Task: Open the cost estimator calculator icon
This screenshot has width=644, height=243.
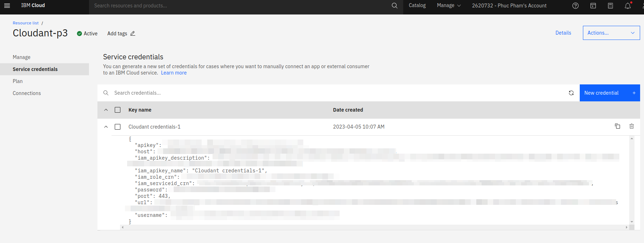Action: pyautogui.click(x=610, y=6)
